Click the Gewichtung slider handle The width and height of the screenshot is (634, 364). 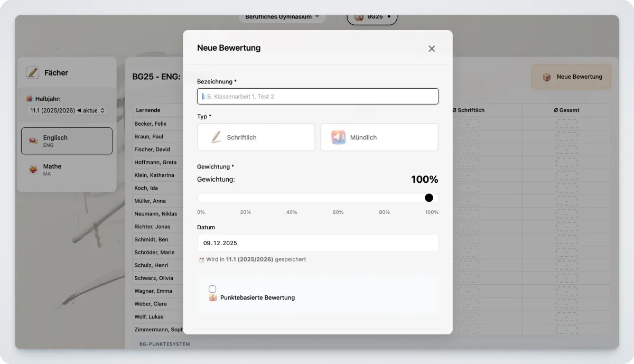pos(429,198)
